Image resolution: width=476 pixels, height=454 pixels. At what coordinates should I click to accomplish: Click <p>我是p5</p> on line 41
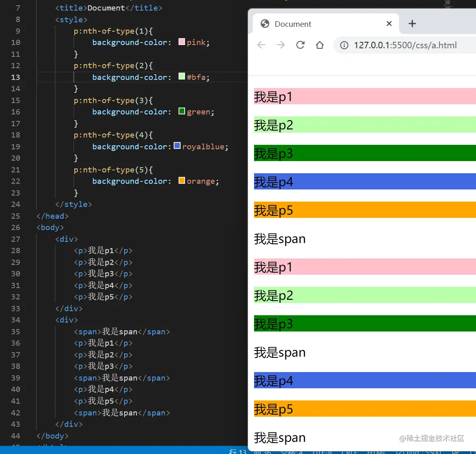click(x=103, y=401)
